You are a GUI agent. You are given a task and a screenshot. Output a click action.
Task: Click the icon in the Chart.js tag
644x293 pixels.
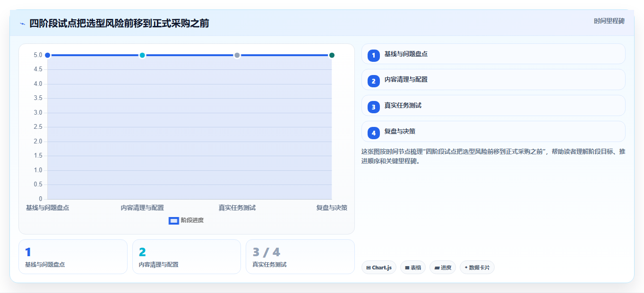click(x=369, y=268)
